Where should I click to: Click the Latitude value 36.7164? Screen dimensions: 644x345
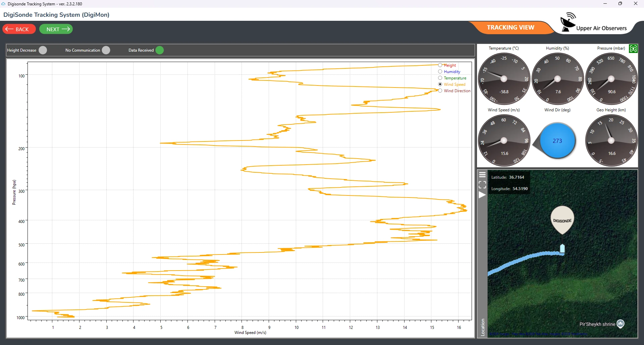point(516,177)
